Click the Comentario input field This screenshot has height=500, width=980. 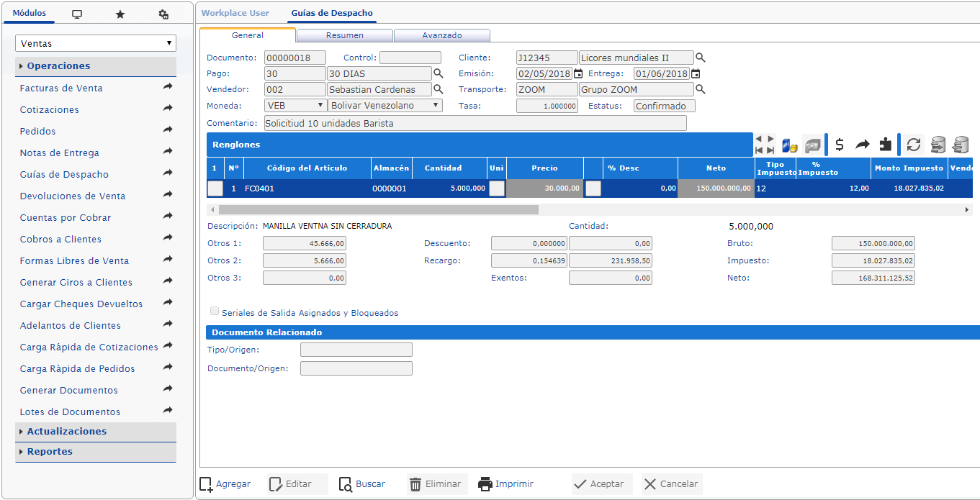pos(475,123)
